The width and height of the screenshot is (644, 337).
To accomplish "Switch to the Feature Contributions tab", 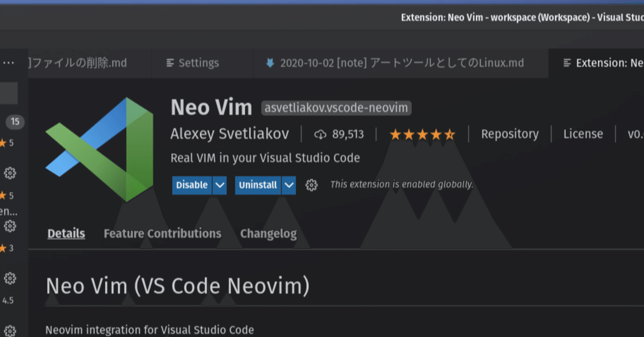I will [x=162, y=233].
